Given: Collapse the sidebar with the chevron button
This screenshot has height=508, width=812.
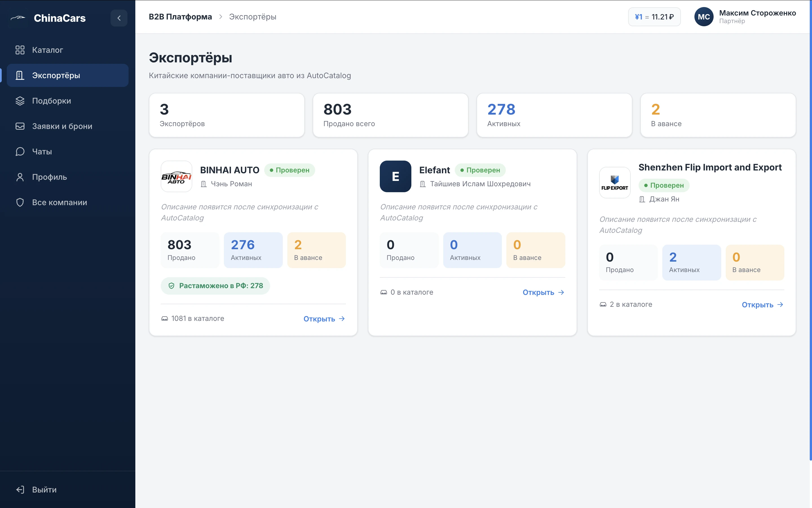Looking at the screenshot, I should [119, 18].
